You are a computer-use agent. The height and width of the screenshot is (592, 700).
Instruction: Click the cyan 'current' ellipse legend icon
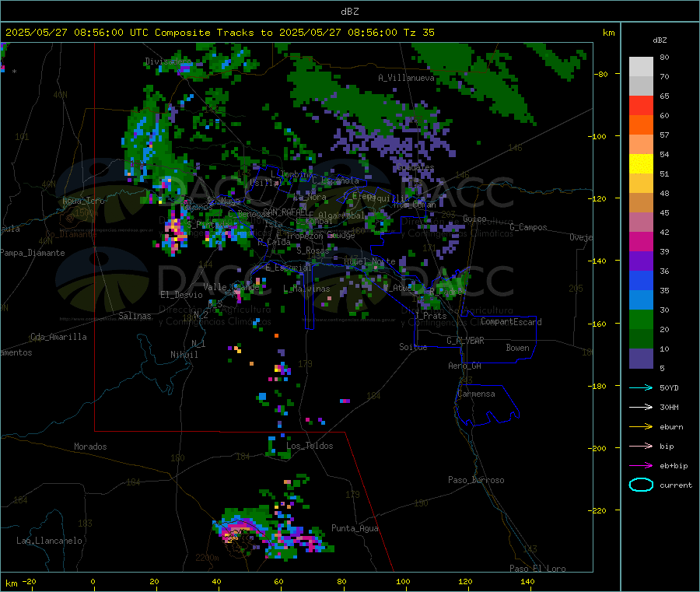point(641,485)
